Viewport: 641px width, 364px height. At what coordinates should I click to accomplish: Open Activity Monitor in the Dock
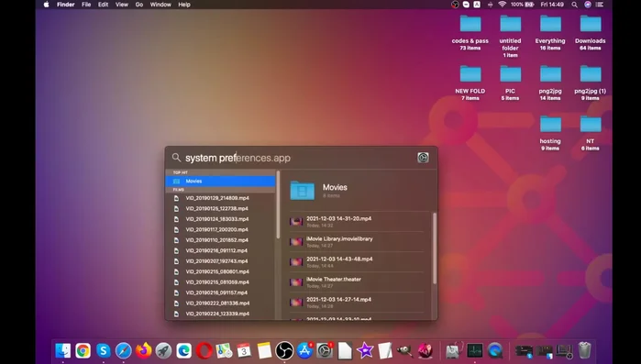coord(475,350)
